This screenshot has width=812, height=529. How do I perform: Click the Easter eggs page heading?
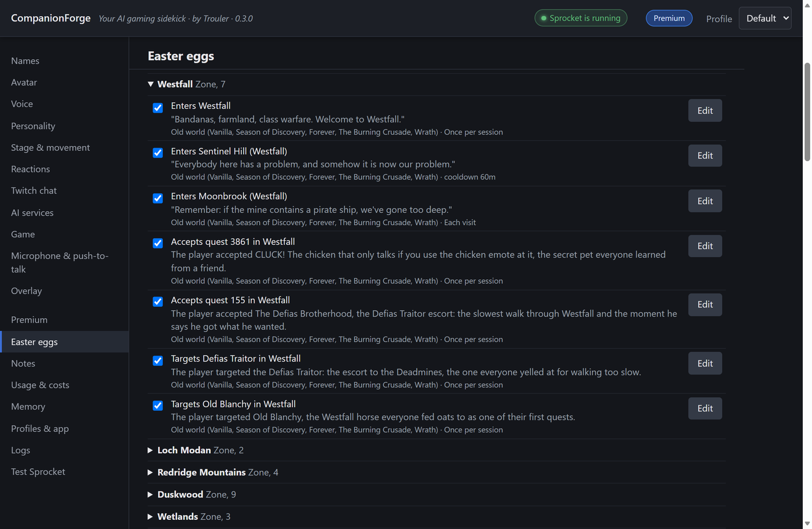[181, 56]
